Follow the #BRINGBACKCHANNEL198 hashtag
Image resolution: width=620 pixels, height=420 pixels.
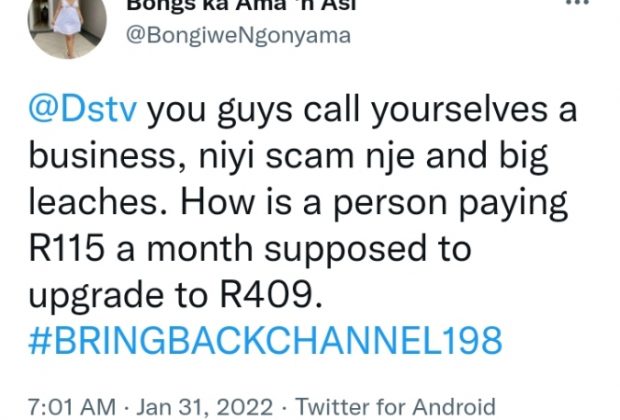(x=265, y=340)
